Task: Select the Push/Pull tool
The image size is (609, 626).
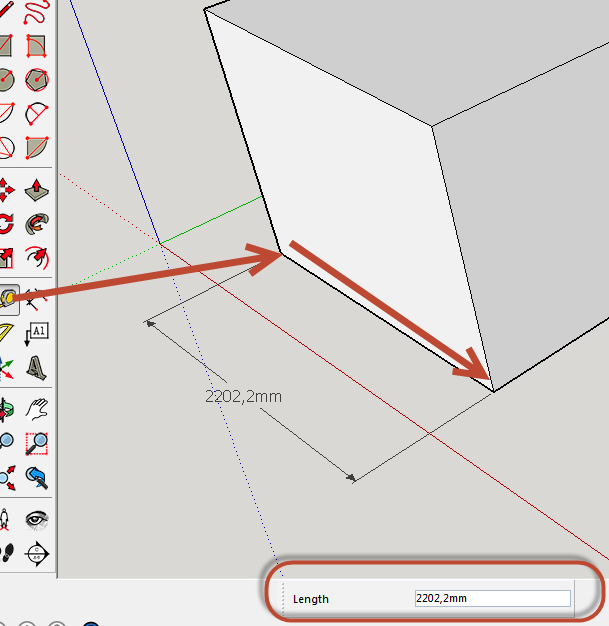Action: [x=37, y=190]
